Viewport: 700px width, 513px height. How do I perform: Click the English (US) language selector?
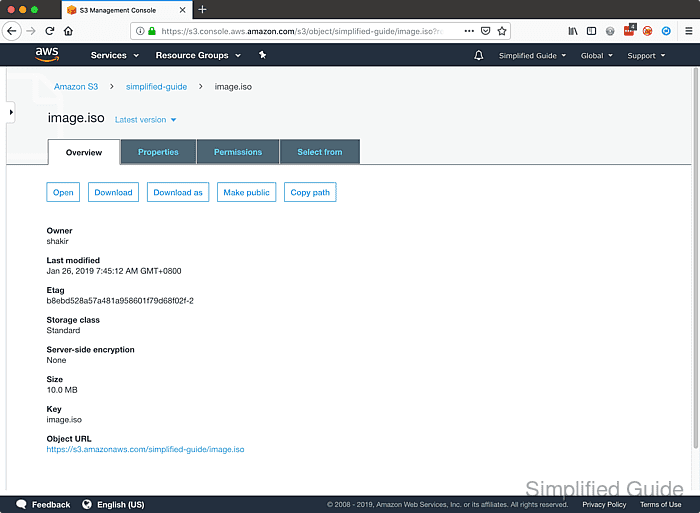pyautogui.click(x=121, y=505)
